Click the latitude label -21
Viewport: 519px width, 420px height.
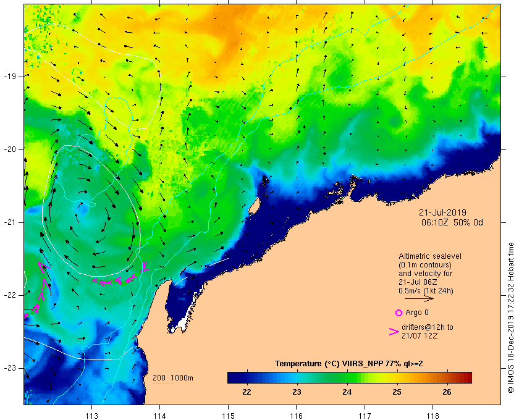pyautogui.click(x=10, y=222)
